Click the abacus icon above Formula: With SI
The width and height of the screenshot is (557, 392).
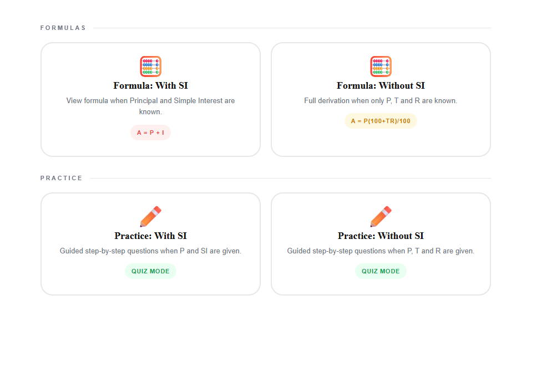150,67
